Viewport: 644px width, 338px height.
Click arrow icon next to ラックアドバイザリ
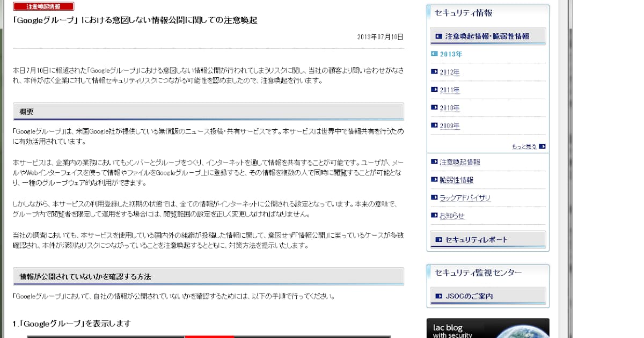434,197
